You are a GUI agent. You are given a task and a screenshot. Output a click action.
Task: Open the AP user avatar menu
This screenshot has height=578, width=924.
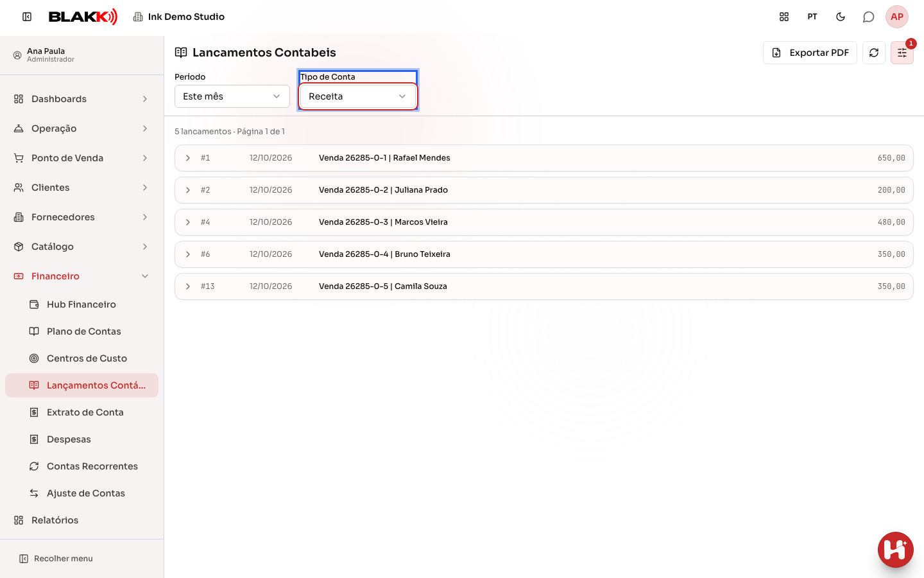coord(897,17)
